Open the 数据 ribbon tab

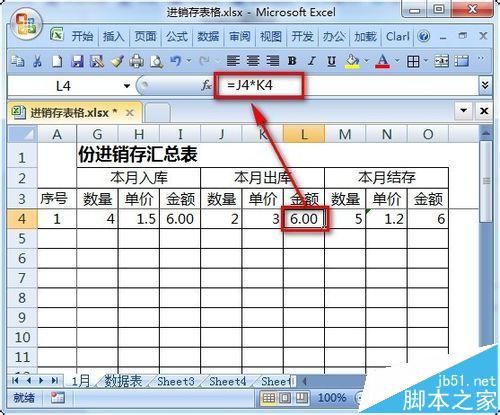(x=208, y=36)
